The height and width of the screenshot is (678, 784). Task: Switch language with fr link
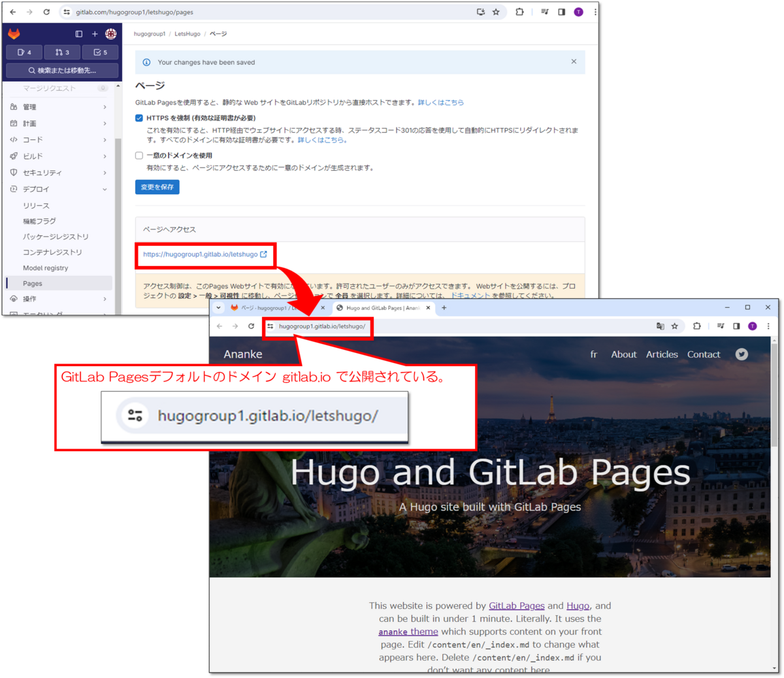pyautogui.click(x=594, y=354)
